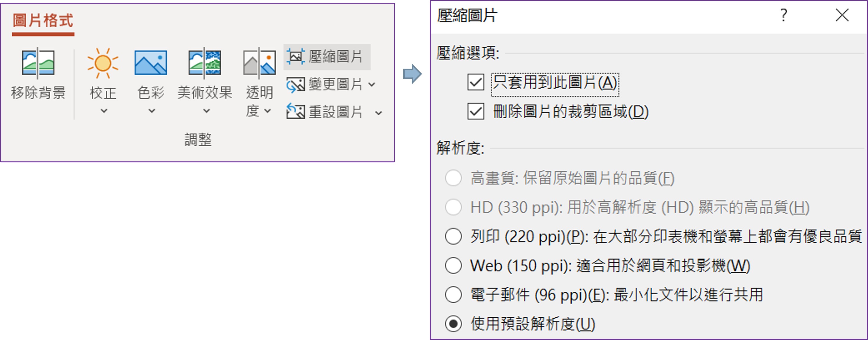This screenshot has width=868, height=340.
Task: Click the 壓縮圖片 (Compress Pictures) icon
Action: (x=296, y=56)
